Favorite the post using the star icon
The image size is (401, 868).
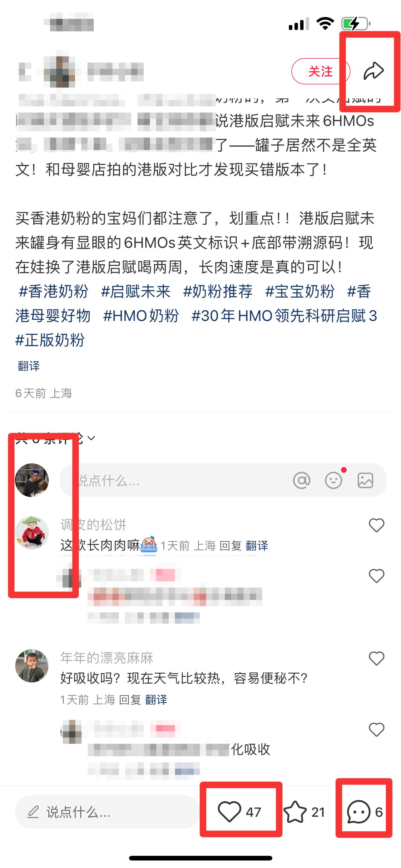click(295, 812)
